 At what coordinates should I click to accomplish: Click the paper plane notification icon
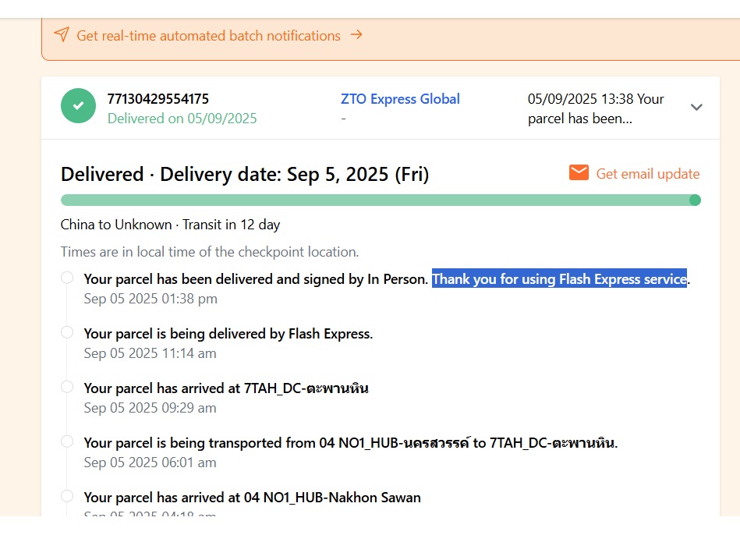pos(61,35)
